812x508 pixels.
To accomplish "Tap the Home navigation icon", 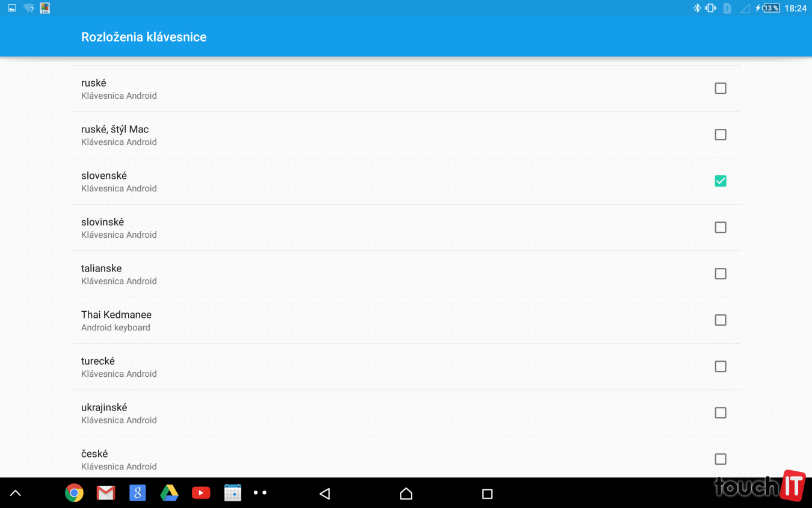I will [406, 494].
